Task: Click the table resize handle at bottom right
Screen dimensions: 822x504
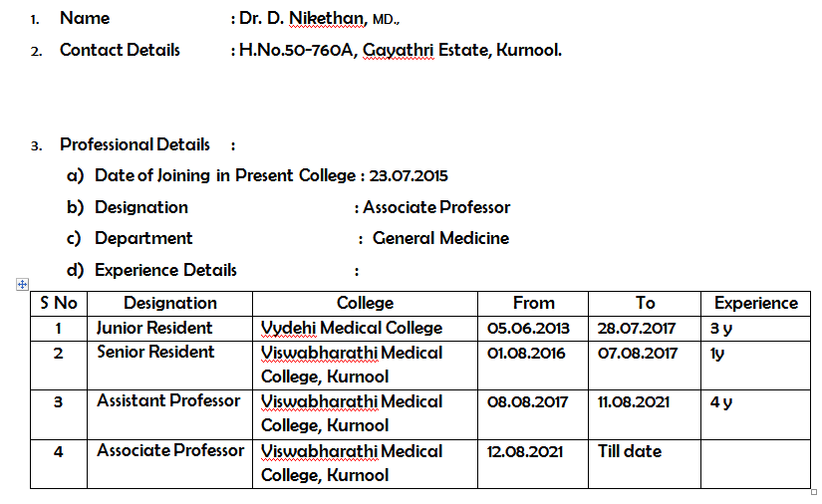Action: click(x=814, y=492)
